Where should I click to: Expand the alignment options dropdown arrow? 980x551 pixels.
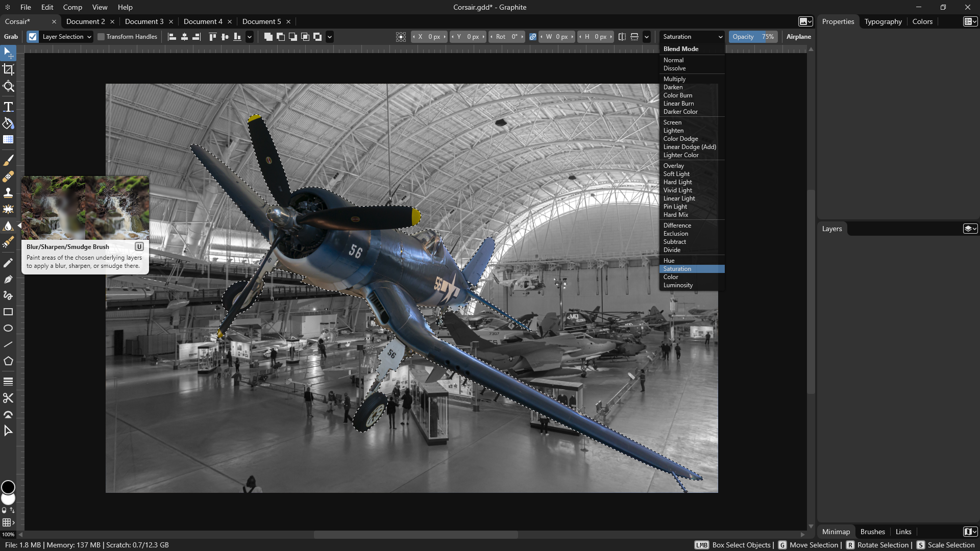coord(250,37)
